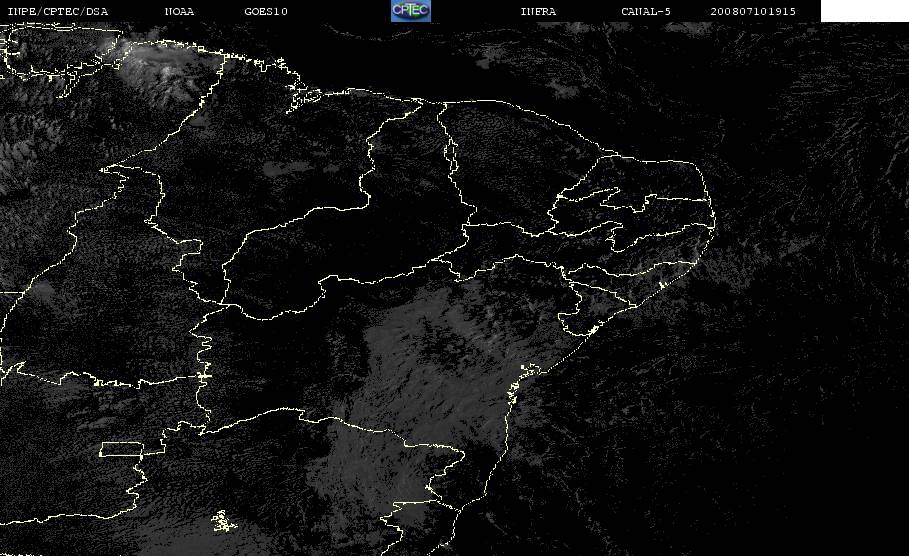
Task: Click the CPTEC logo in the header
Action: pyautogui.click(x=411, y=11)
